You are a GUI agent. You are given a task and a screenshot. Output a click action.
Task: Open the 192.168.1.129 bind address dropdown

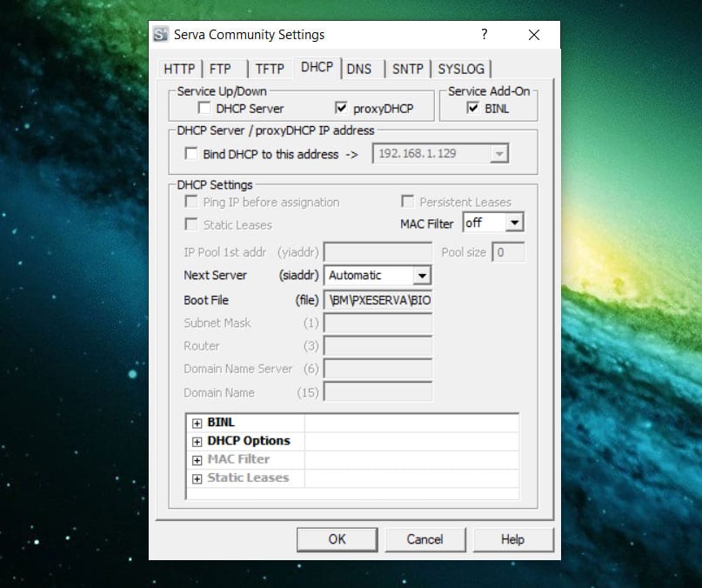[498, 154]
